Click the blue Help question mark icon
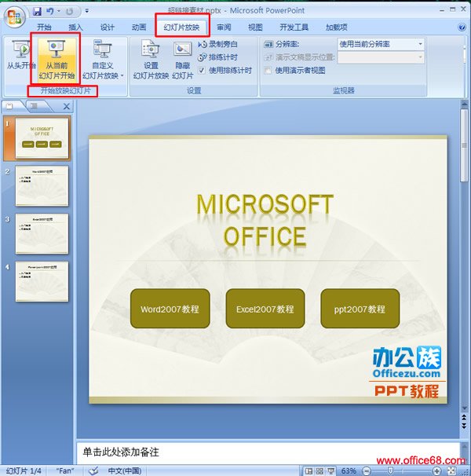The width and height of the screenshot is (471, 476). coord(462,27)
